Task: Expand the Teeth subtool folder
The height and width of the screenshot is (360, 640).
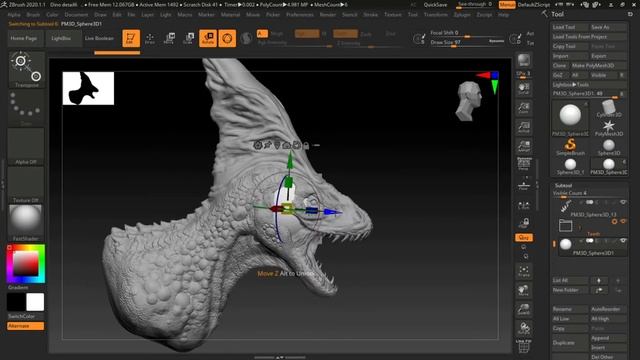Action: click(565, 225)
